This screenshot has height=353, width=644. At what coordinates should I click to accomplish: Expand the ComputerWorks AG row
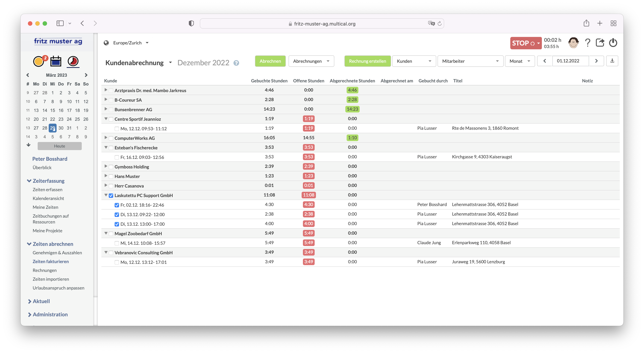(106, 138)
